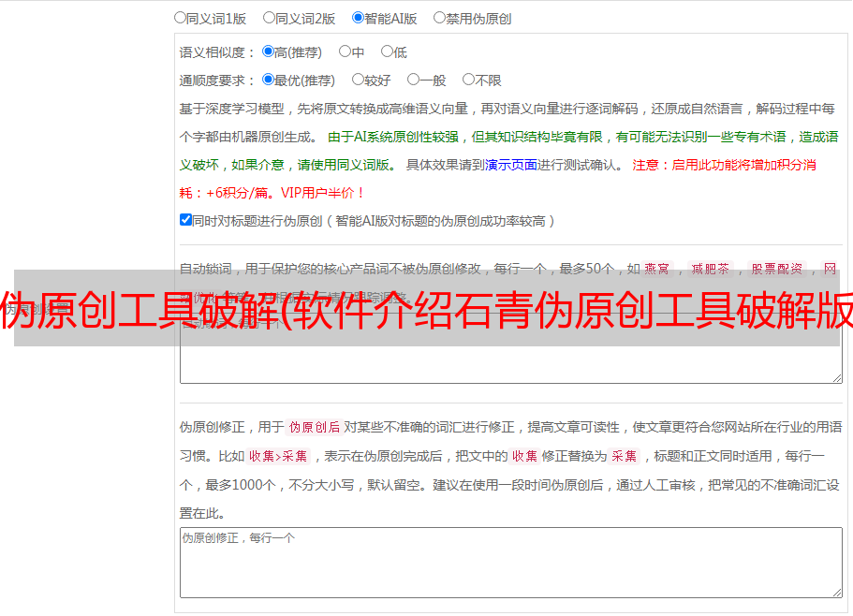This screenshot has width=853, height=616.
Task: Select the 同义词1版 radio option
Action: point(180,18)
